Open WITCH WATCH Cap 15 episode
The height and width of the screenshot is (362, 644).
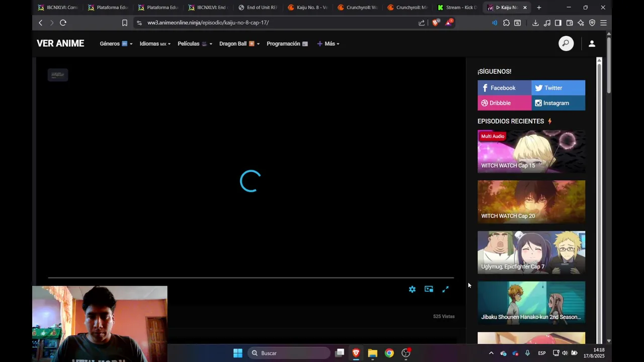(531, 151)
